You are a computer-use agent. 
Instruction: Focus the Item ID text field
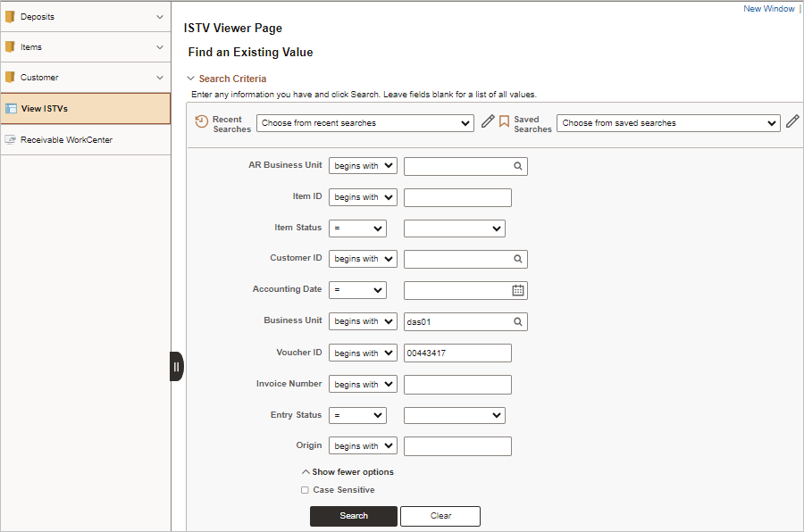click(x=457, y=197)
